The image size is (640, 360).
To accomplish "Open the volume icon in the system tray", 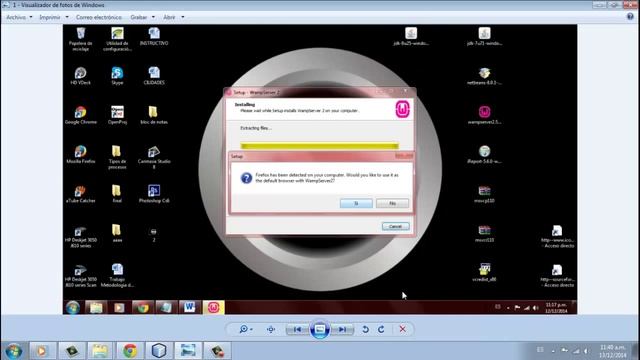I will point(587,351).
